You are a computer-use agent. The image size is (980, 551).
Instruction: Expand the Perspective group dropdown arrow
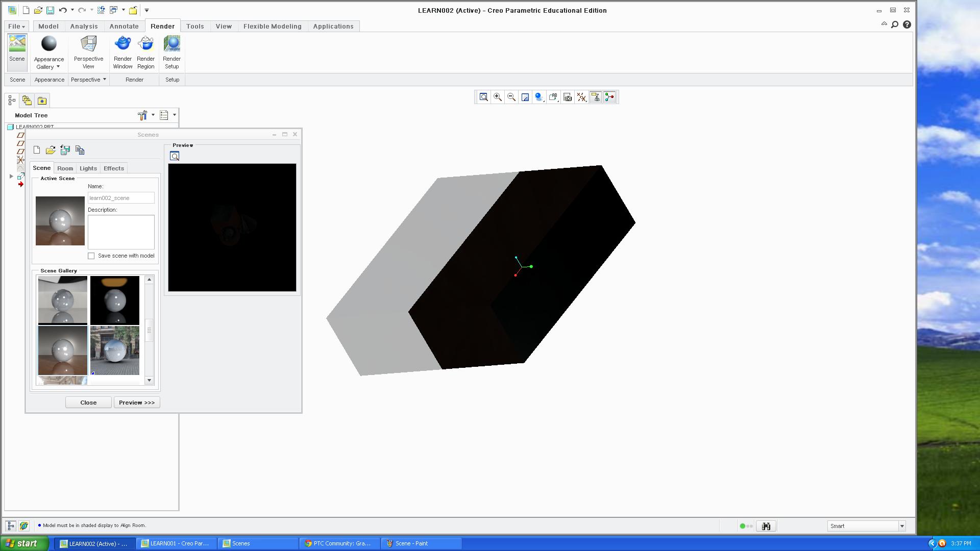pos(105,79)
